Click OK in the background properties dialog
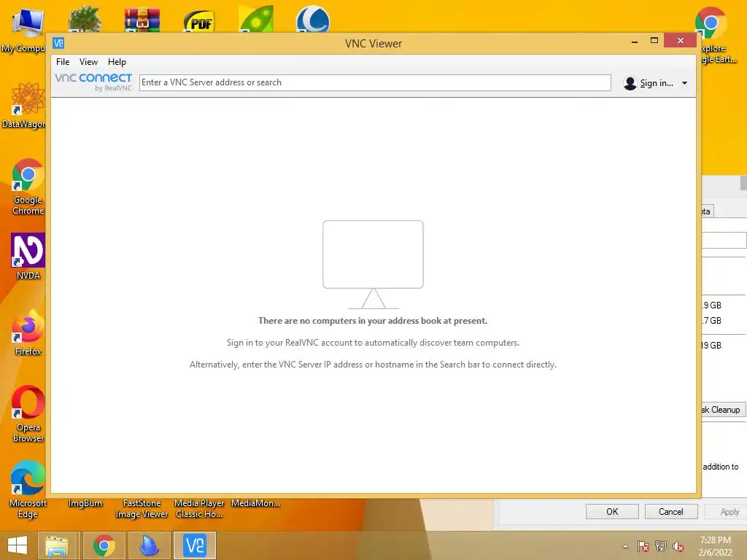The width and height of the screenshot is (747, 560). [x=612, y=511]
